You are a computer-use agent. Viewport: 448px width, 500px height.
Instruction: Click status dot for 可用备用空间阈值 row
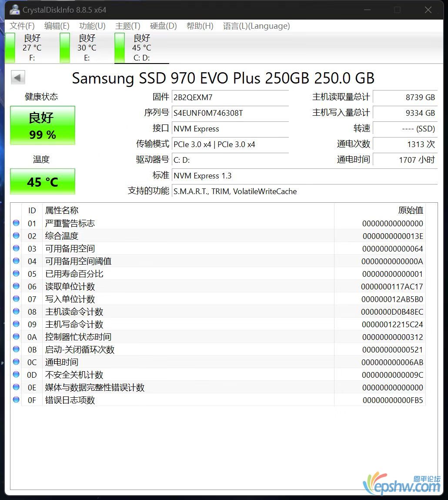[x=16, y=261]
